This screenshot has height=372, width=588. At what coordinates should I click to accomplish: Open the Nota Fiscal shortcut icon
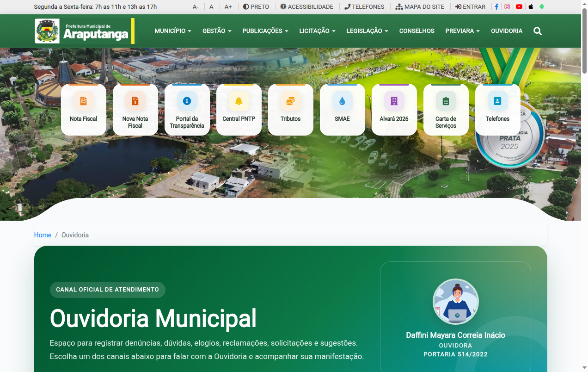[x=84, y=100]
